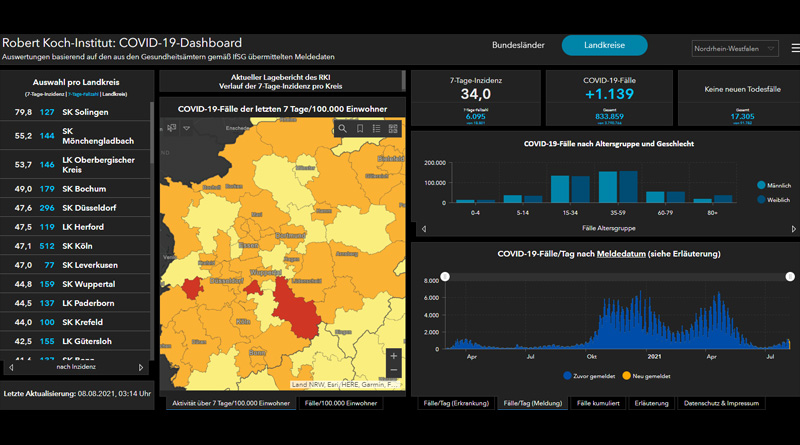Screen dimensions: 800x445
Task: Select LK Oberbergischer Kreis row
Action: [x=75, y=164]
